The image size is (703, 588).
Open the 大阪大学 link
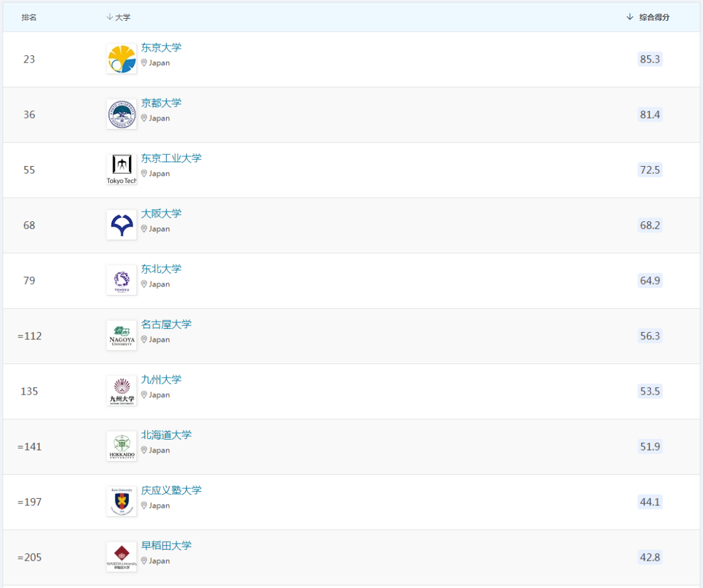[x=161, y=214]
